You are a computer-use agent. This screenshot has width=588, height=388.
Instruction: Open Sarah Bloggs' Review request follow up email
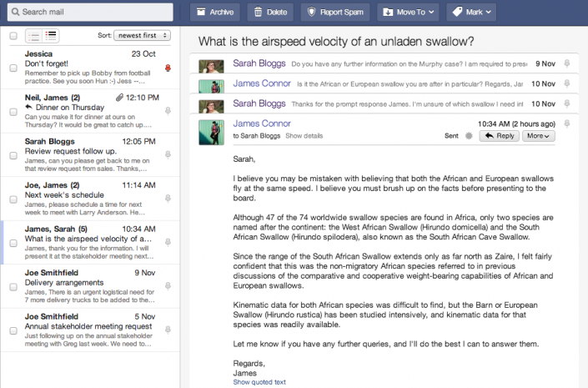click(83, 153)
